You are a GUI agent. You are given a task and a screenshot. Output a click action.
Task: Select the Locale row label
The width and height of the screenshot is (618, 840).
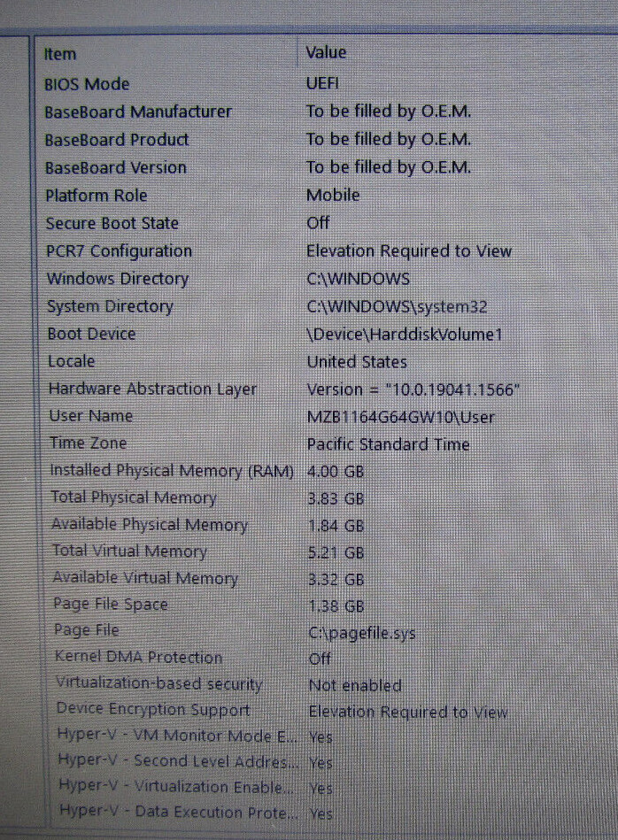(72, 361)
